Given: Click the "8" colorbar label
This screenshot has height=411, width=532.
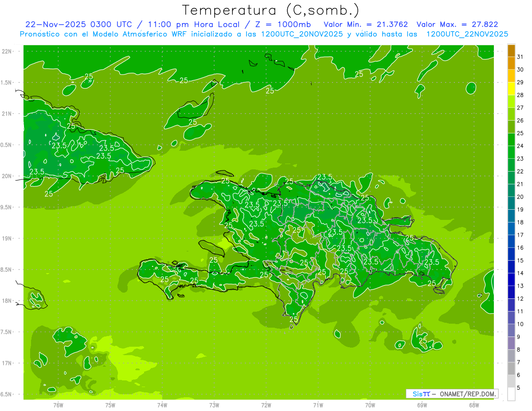Looking at the screenshot, I should (519, 349).
